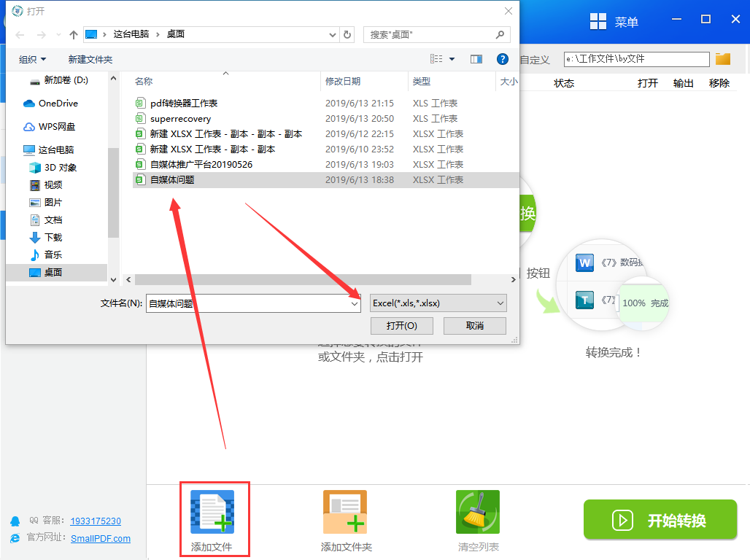
Task: Click the help question mark icon
Action: click(502, 59)
